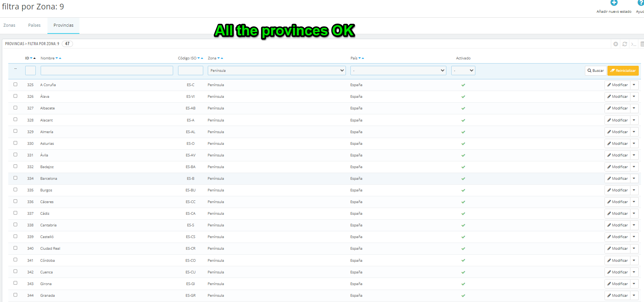This screenshot has width=644, height=302.
Task: Open the País filter dropdown
Action: point(398,71)
